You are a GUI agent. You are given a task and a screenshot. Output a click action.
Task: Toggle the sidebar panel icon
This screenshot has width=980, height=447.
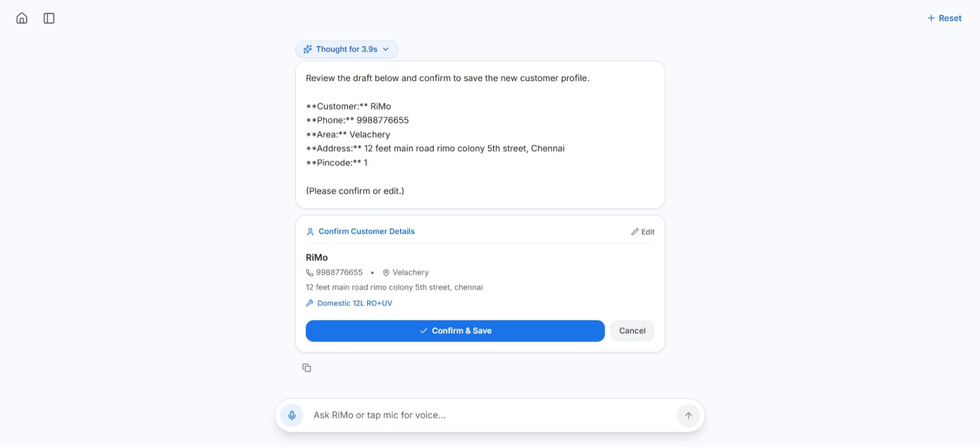tap(49, 18)
